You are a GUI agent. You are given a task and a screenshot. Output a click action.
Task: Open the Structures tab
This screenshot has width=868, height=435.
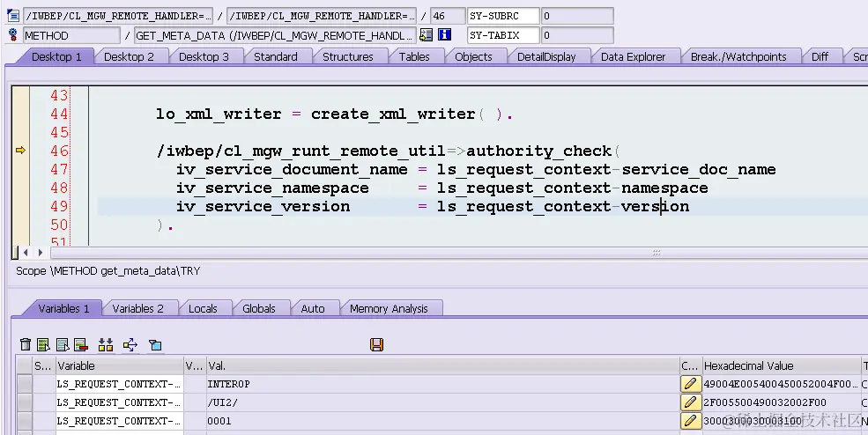pos(348,56)
